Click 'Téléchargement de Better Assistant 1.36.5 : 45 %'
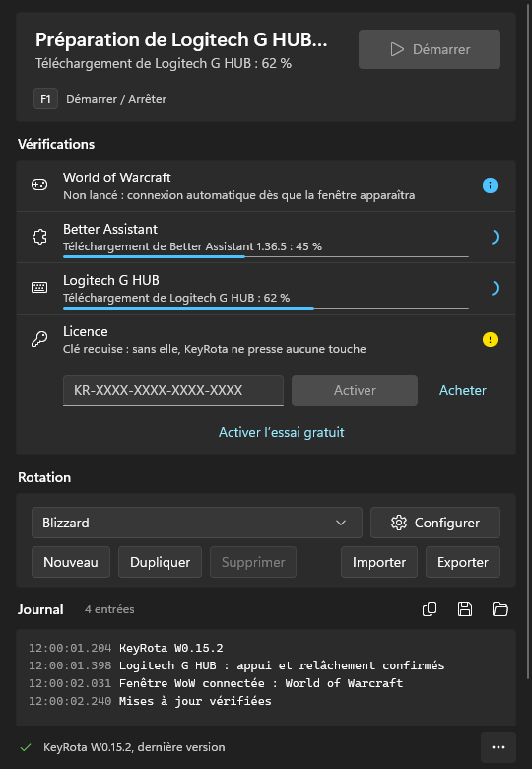This screenshot has width=532, height=769. point(192,246)
